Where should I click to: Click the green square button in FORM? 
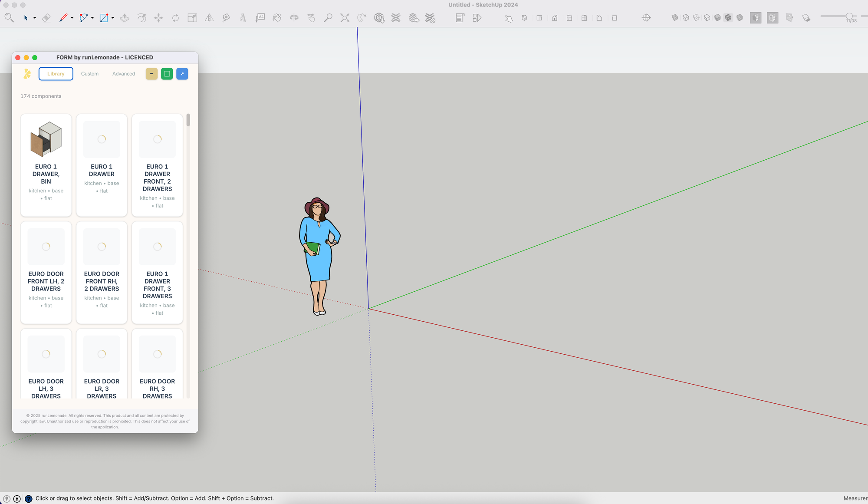[x=167, y=74]
